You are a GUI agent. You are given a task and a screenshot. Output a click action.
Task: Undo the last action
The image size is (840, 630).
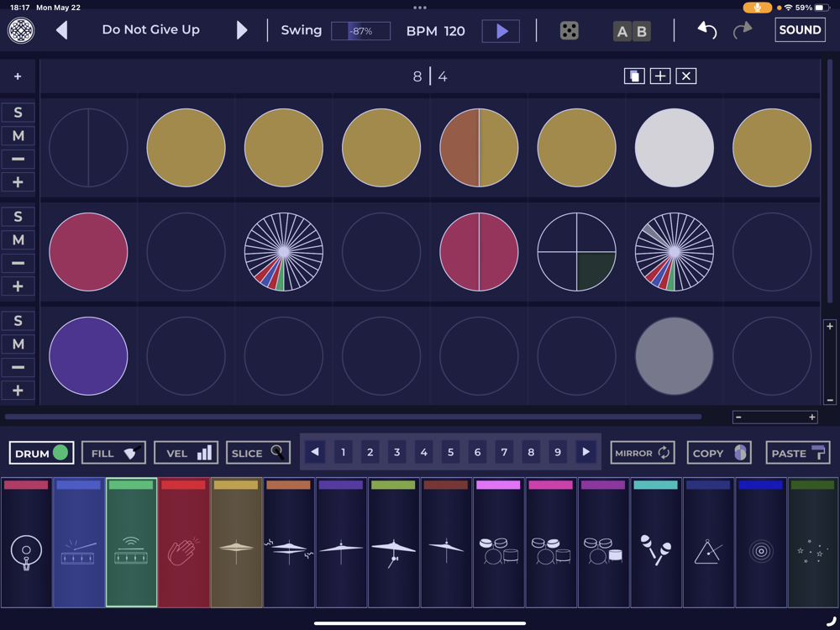tap(707, 30)
